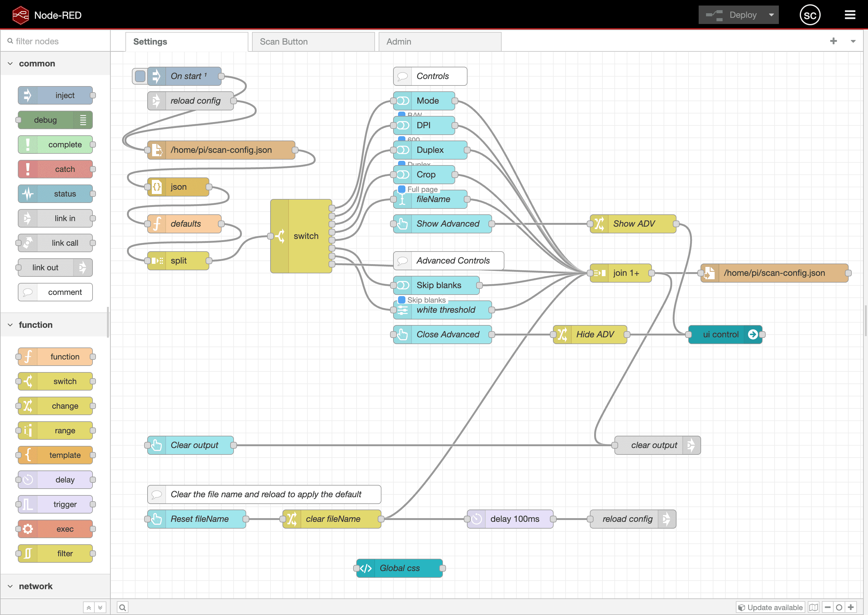Click the Update available link

pos(770,607)
